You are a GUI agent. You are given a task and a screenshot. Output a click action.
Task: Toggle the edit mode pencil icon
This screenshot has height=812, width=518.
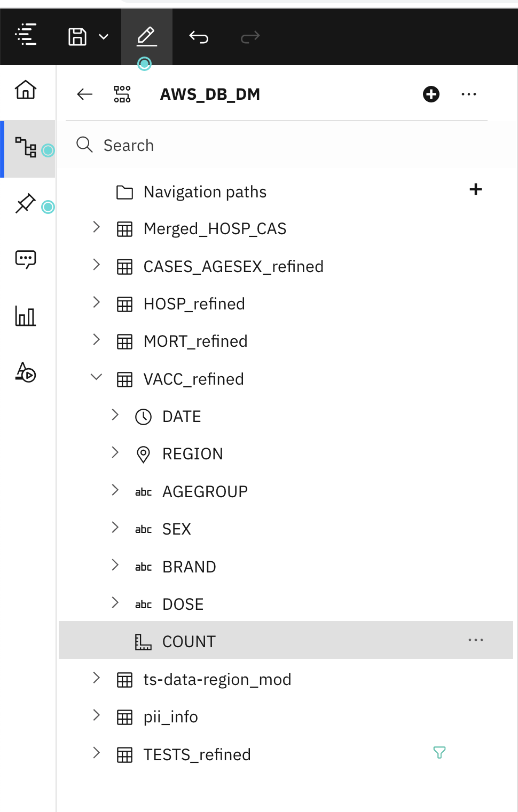tap(146, 37)
